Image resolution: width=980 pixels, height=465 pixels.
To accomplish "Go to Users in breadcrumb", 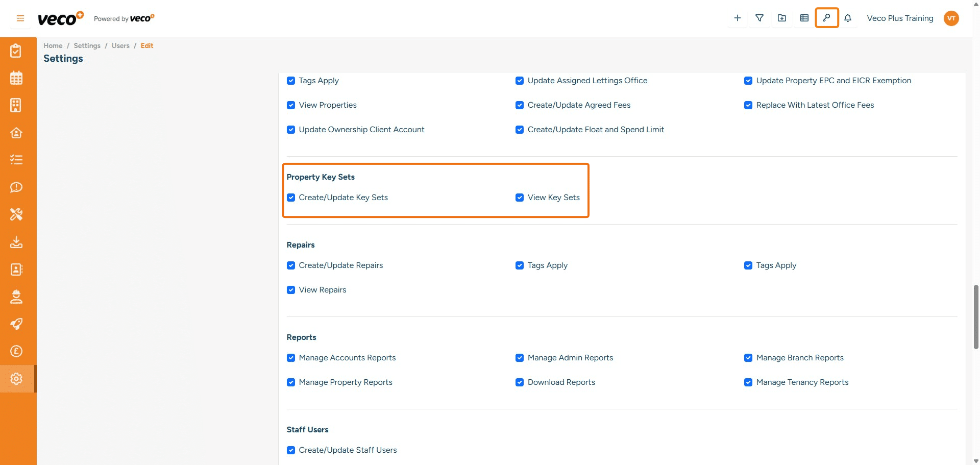I will 120,45.
